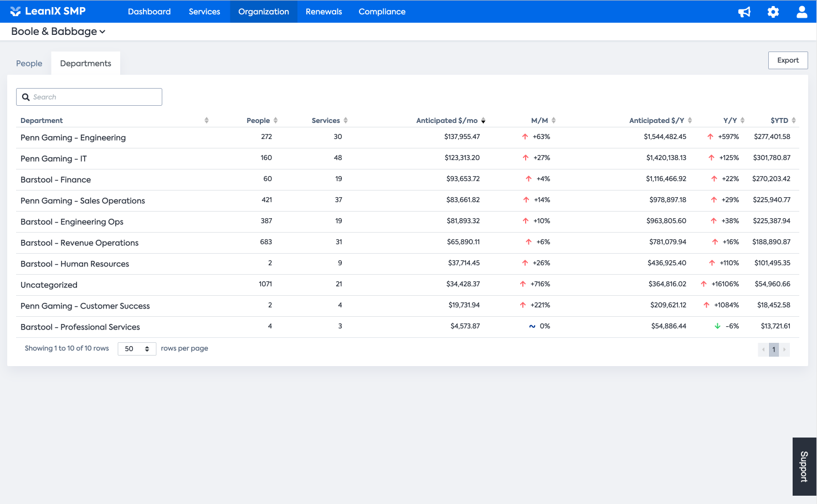Sort by $YTD column arrows
Image resolution: width=817 pixels, height=504 pixels.
(x=794, y=120)
